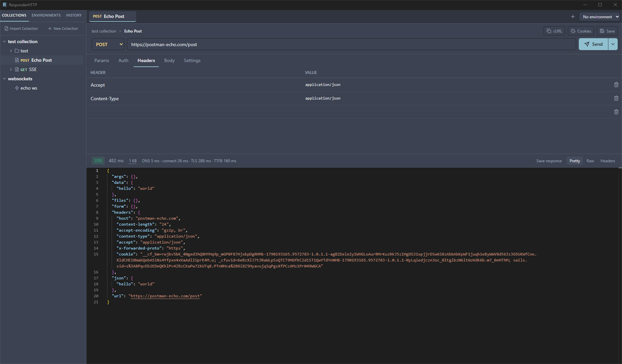Viewport: 622px width, 364px height.
Task: Open the https://postman-echo.com/post link in response
Action: click(x=166, y=296)
